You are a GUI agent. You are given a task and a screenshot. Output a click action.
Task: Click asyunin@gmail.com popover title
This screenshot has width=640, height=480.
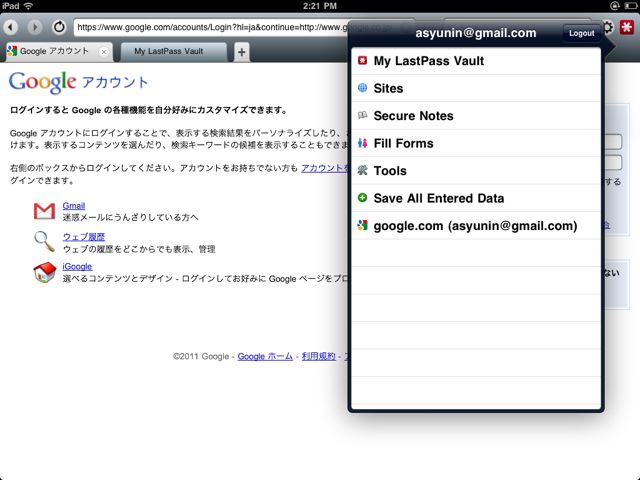click(476, 33)
